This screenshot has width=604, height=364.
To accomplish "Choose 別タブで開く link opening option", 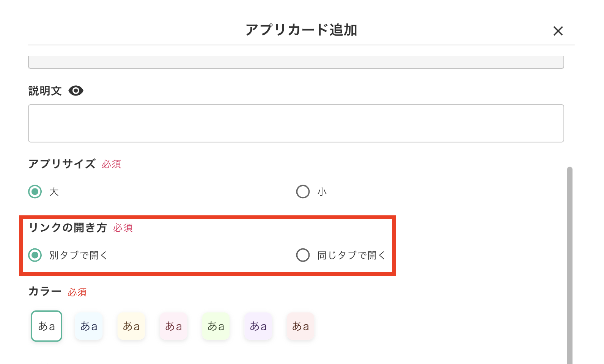I will pos(35,255).
